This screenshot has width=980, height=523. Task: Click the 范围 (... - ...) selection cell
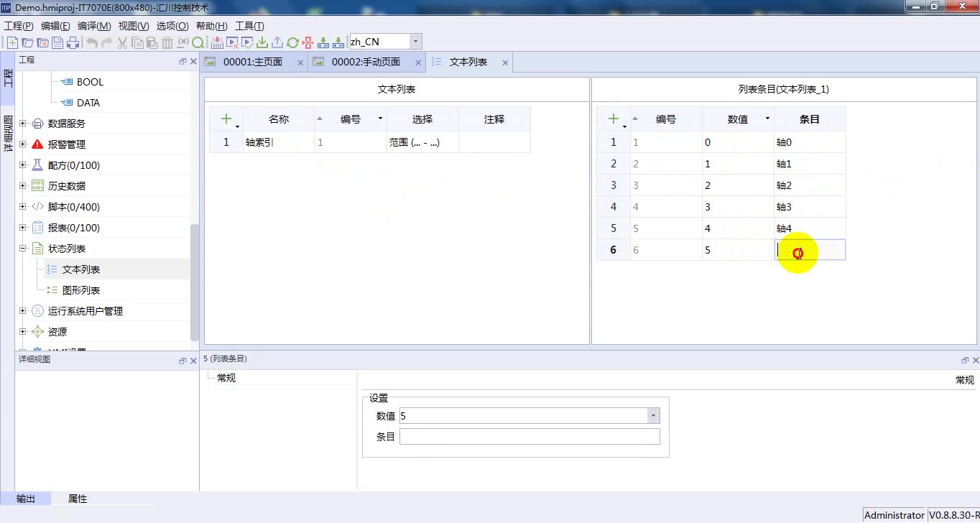(422, 142)
